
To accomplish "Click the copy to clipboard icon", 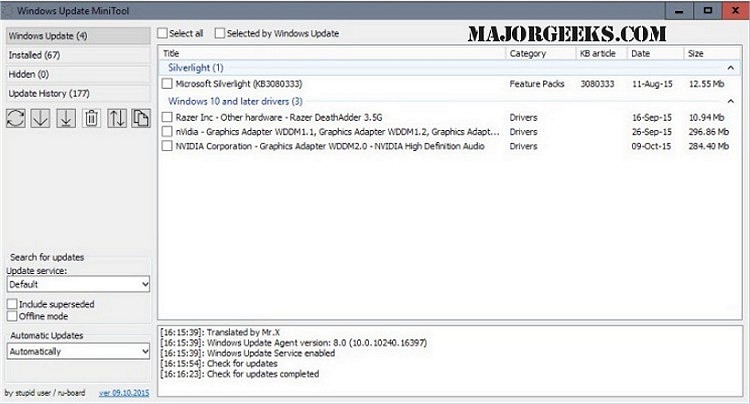I will tap(141, 118).
